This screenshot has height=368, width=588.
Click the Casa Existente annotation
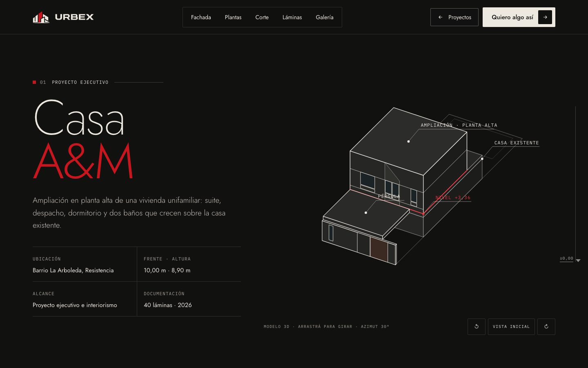517,143
